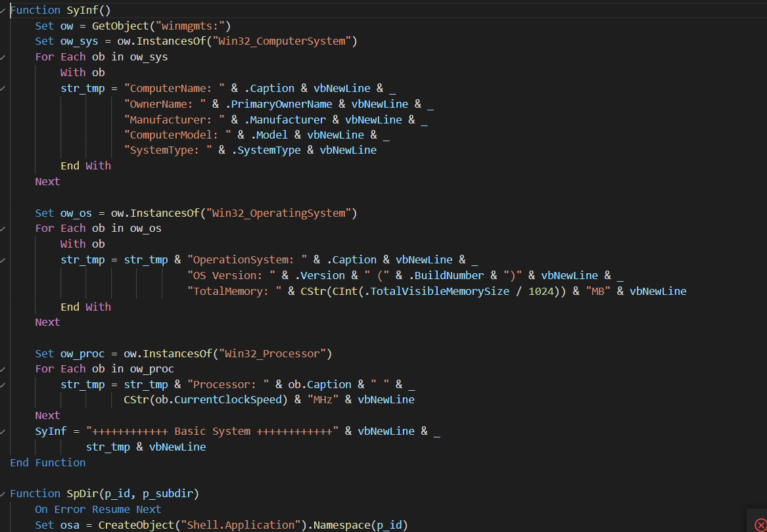Click the 1024 number literal
Image resolution: width=767 pixels, height=532 pixels.
coord(541,292)
